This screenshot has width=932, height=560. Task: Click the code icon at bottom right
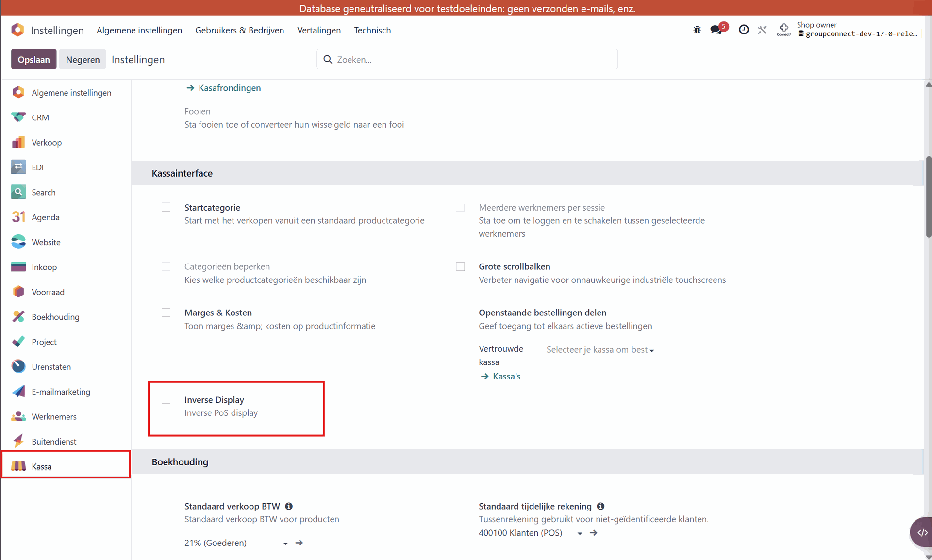(x=922, y=532)
